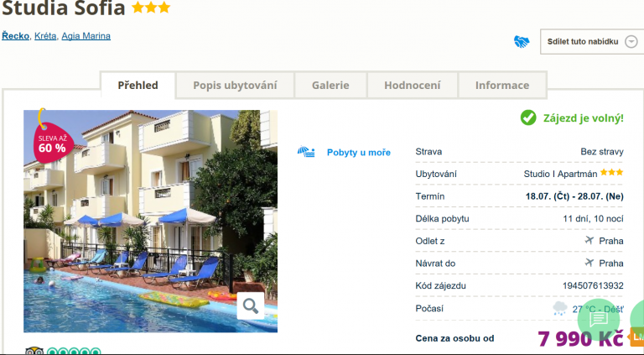Click the 60 % discount tag
The width and height of the screenshot is (644, 355).
[x=53, y=143]
